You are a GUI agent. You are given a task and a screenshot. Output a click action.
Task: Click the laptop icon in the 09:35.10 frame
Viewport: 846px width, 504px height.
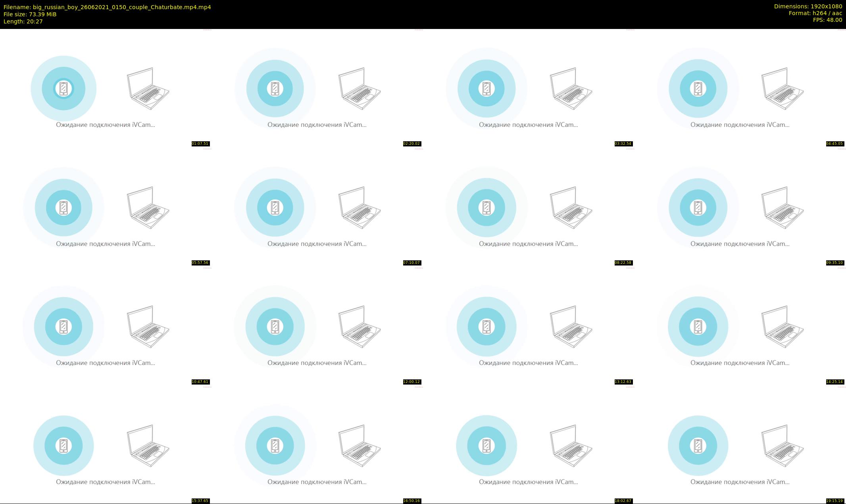[783, 208]
